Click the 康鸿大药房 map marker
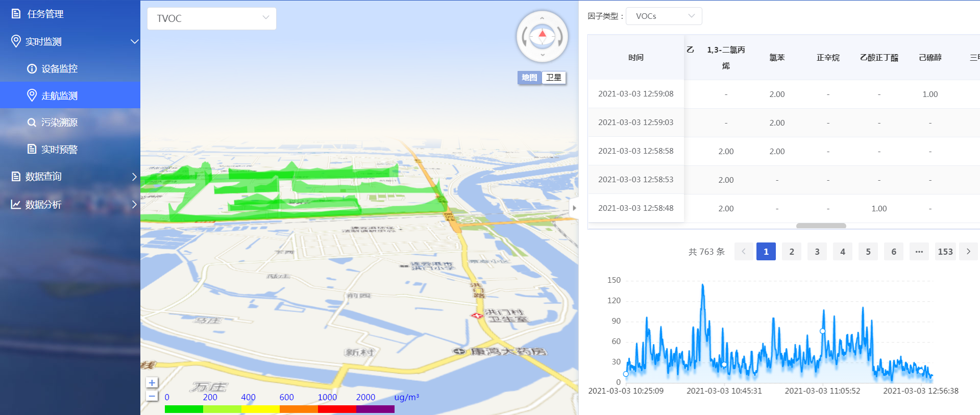 point(459,351)
